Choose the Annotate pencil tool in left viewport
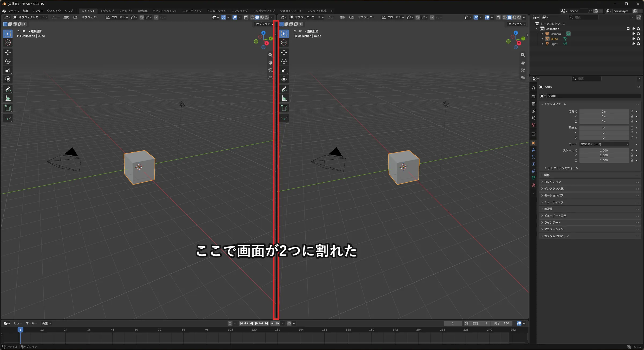The image size is (644, 350). (x=8, y=89)
